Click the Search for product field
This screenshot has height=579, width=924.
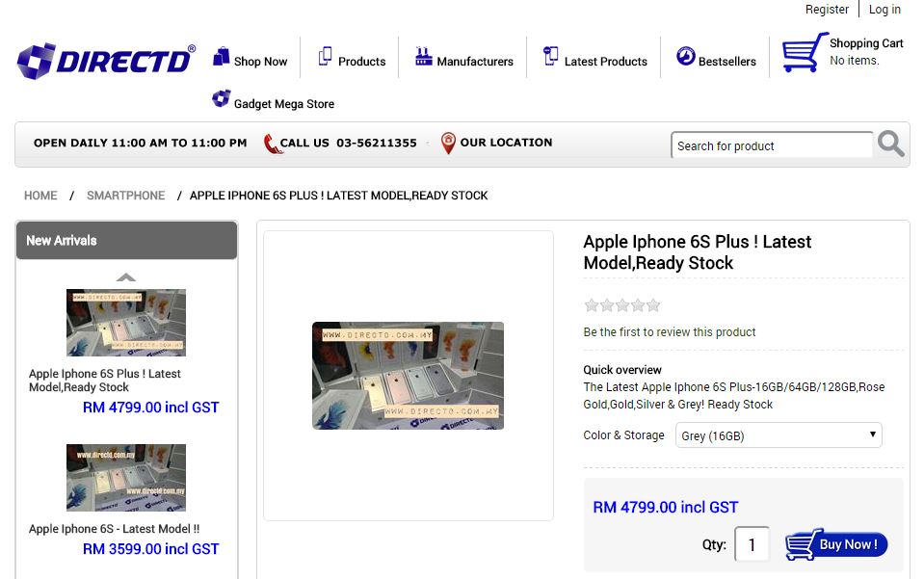772,145
